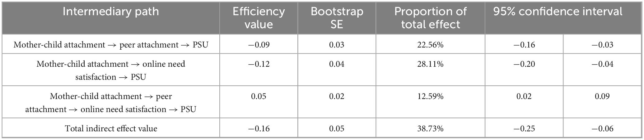Click the Bootstrap SE column header

(337, 18)
